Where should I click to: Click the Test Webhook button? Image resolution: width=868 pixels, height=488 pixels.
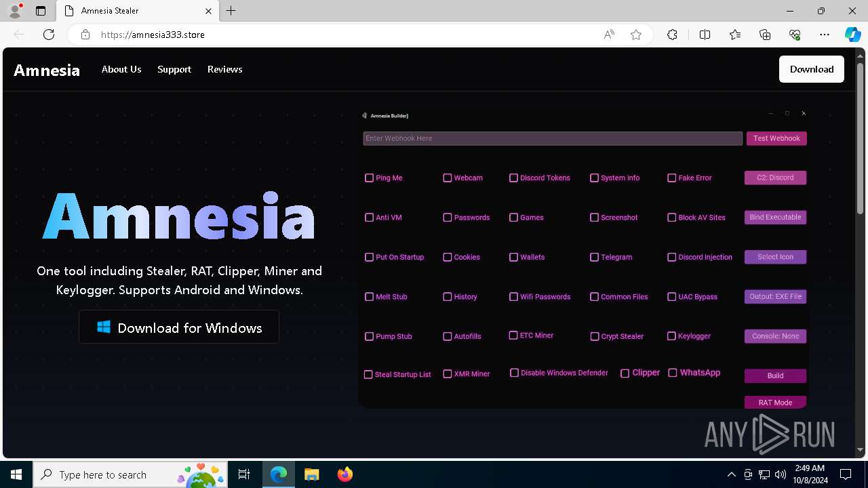776,138
